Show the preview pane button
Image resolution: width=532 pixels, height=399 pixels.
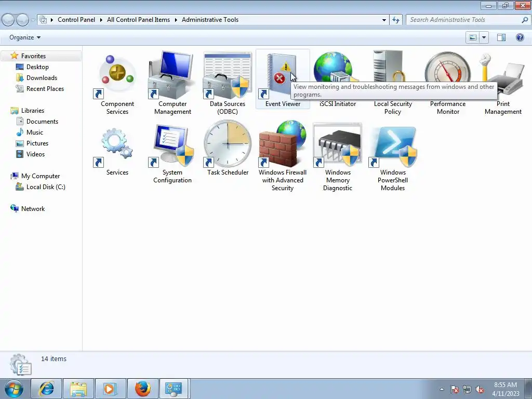click(x=501, y=37)
